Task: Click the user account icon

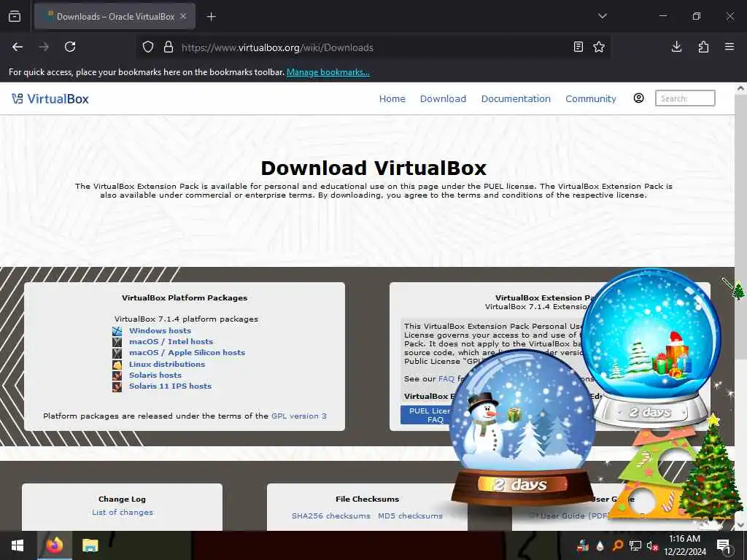Action: click(x=638, y=98)
